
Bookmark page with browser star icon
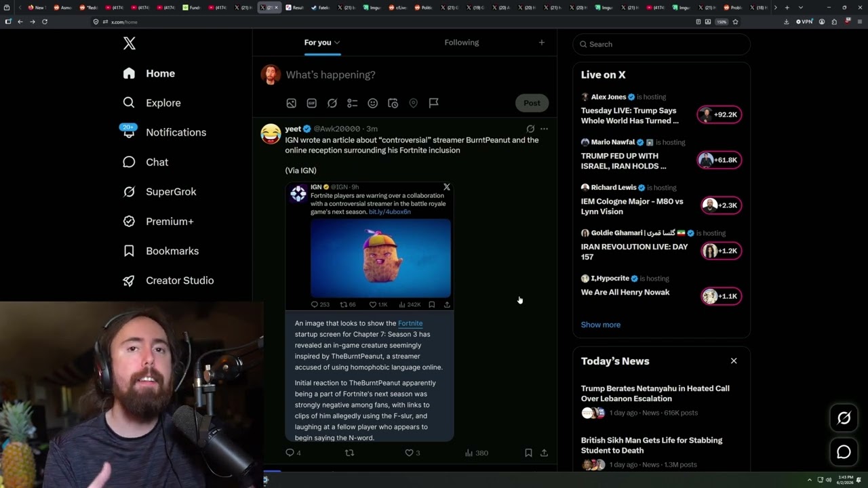pyautogui.click(x=735, y=22)
